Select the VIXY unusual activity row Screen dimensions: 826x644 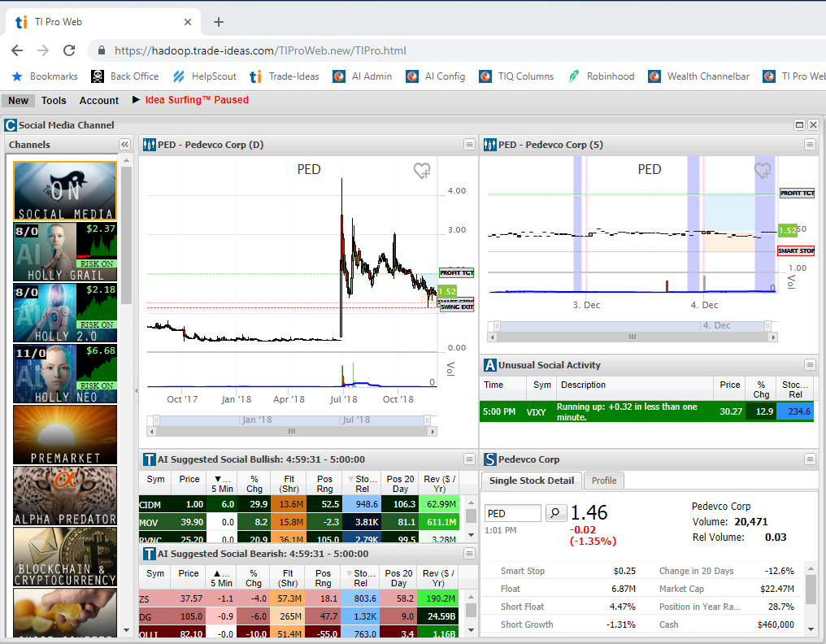pos(647,411)
